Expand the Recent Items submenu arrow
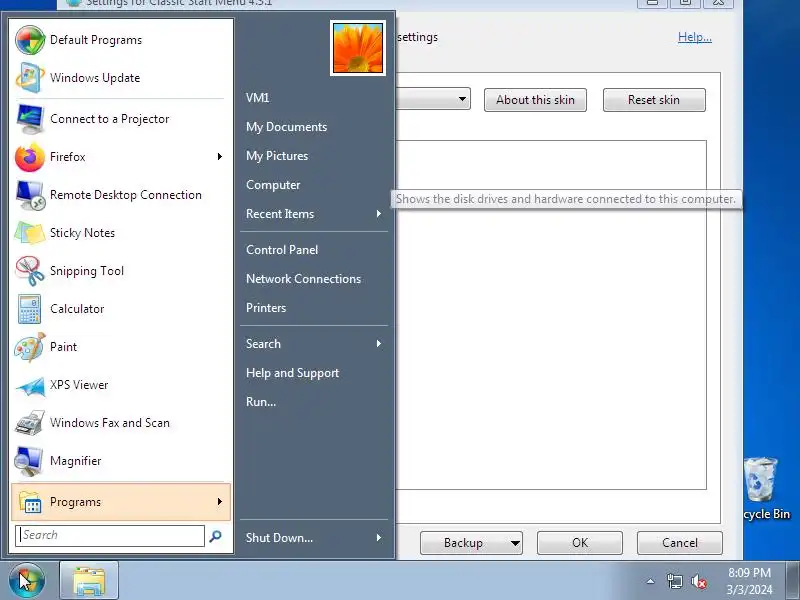The height and width of the screenshot is (600, 800). pos(379,214)
